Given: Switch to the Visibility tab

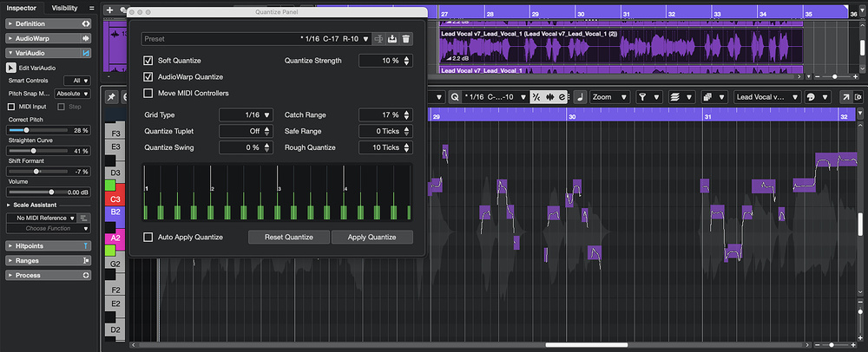Looking at the screenshot, I should [x=64, y=8].
